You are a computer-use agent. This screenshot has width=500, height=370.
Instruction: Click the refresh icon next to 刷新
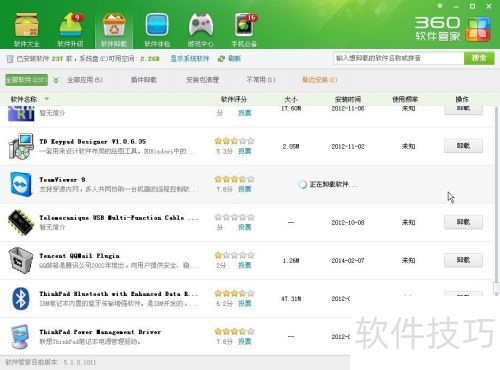(221, 59)
